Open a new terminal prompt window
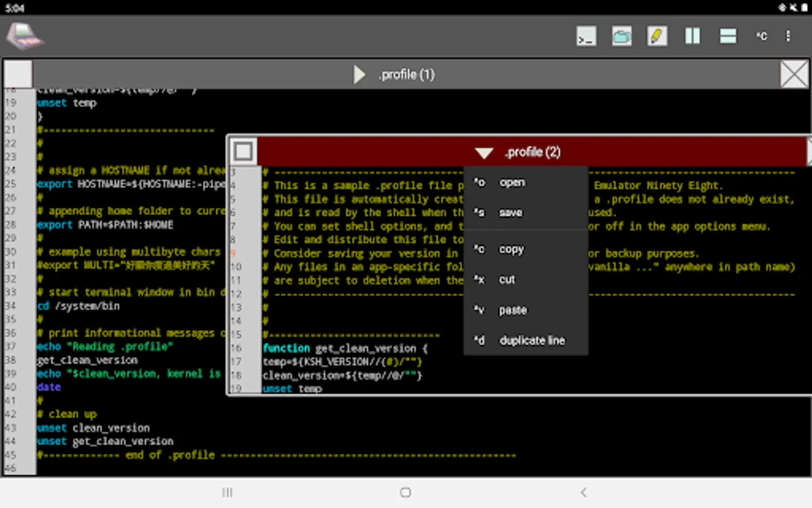Image resolution: width=812 pixels, height=508 pixels. [x=586, y=37]
